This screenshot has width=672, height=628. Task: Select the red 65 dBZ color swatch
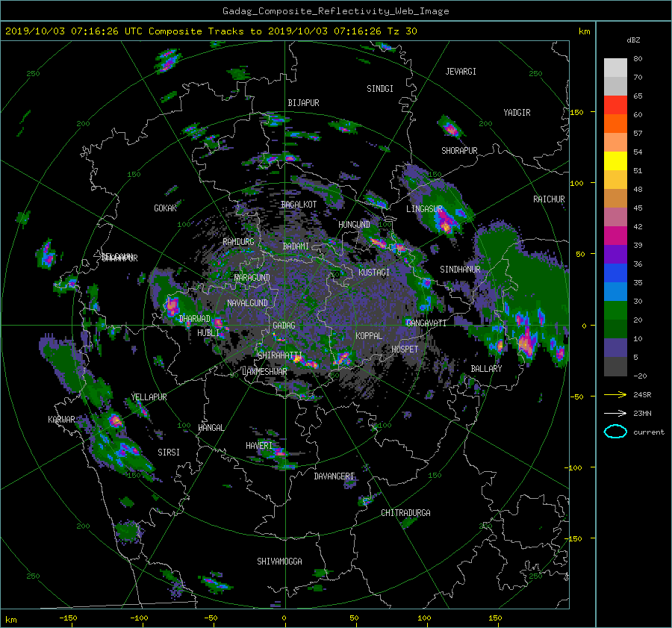point(615,105)
